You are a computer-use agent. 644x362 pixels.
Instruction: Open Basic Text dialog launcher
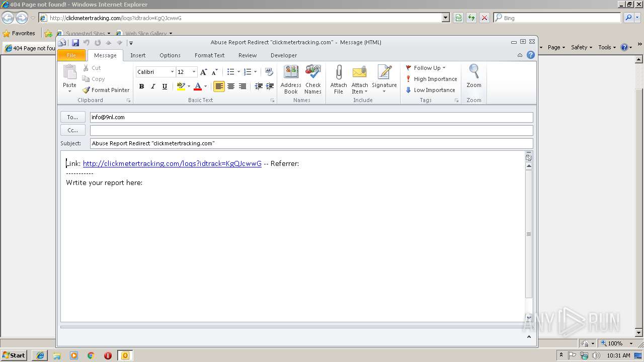click(x=273, y=101)
